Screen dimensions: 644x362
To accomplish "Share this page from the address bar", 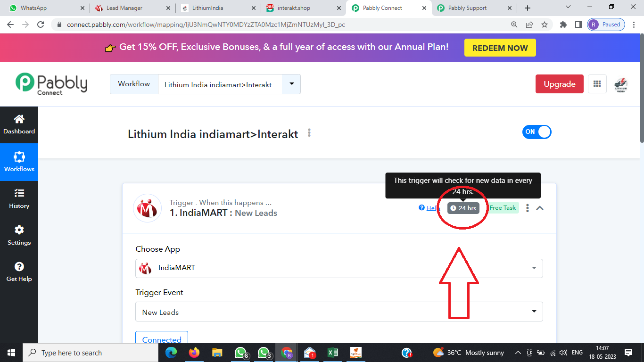I will (529, 25).
